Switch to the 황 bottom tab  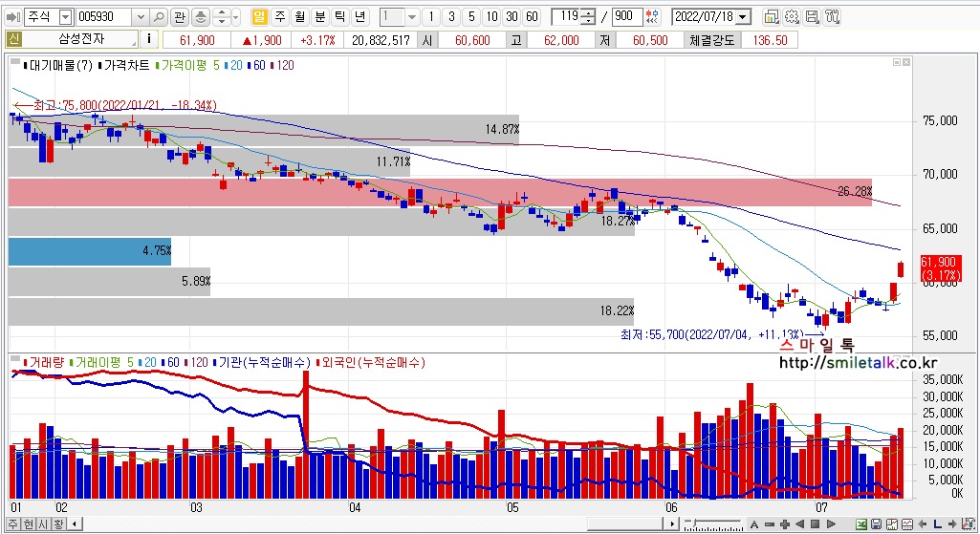point(58,524)
